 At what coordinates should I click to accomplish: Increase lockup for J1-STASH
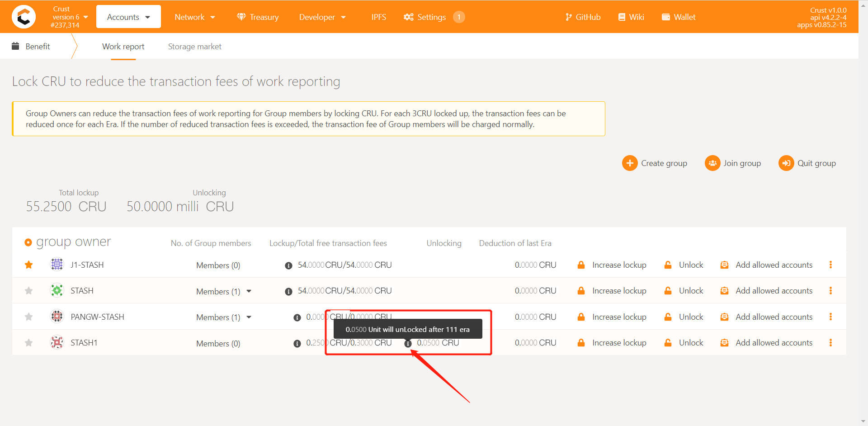(x=612, y=265)
